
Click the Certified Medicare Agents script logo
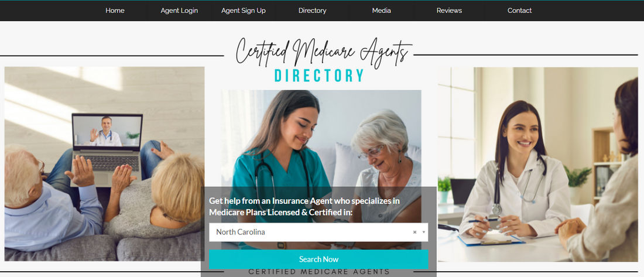pyautogui.click(x=324, y=52)
